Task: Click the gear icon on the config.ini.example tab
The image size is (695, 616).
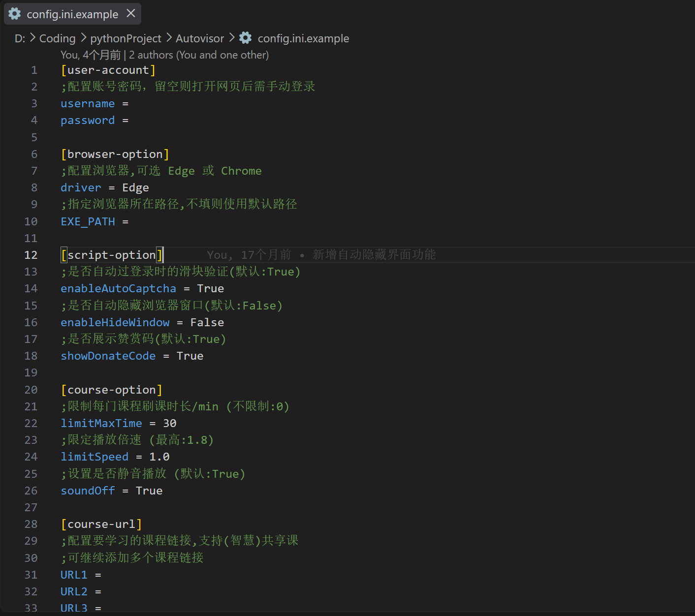Action: [15, 14]
